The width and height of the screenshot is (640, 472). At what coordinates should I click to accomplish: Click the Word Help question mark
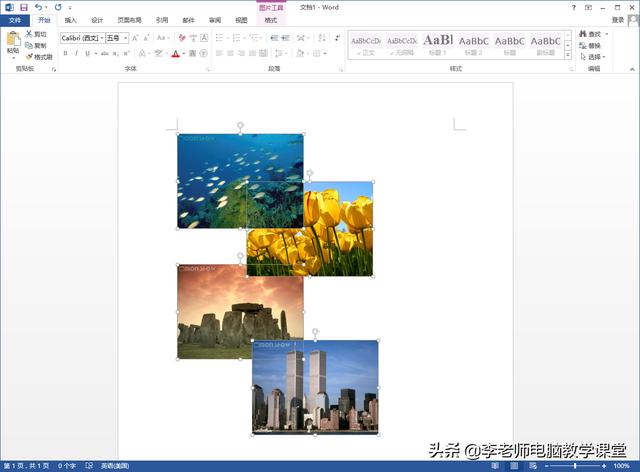pyautogui.click(x=573, y=7)
